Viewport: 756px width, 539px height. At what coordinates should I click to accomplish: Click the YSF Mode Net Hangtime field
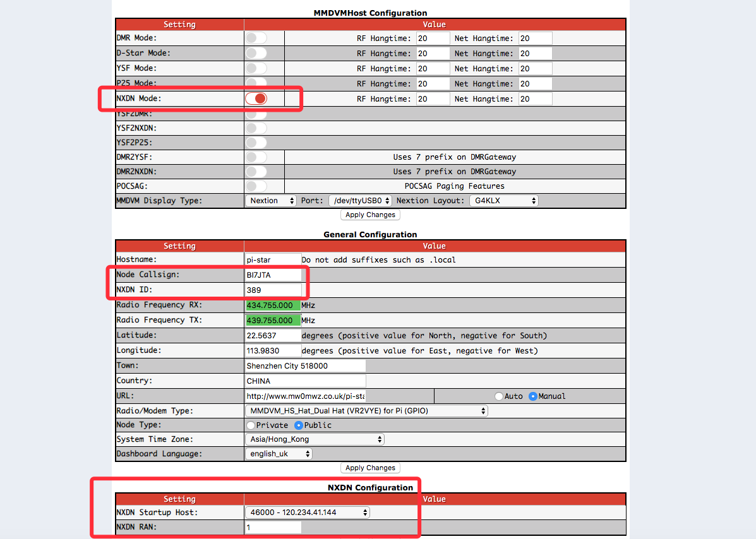[x=535, y=69]
